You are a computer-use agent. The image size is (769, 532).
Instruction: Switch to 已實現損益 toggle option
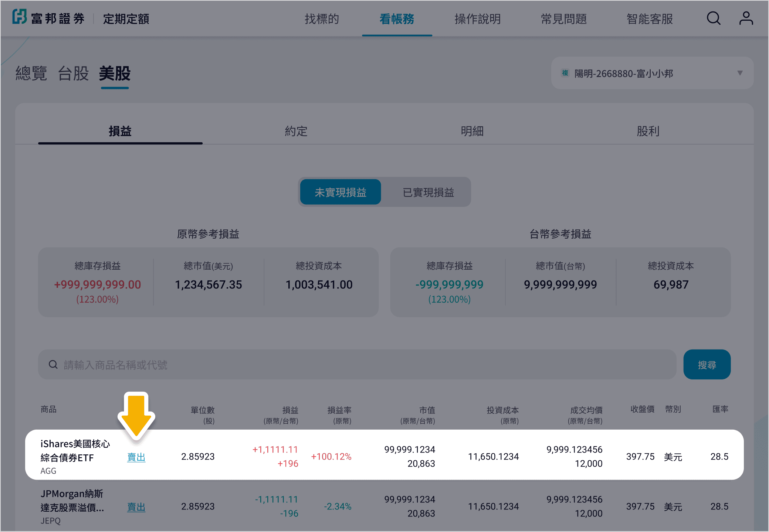[428, 192]
